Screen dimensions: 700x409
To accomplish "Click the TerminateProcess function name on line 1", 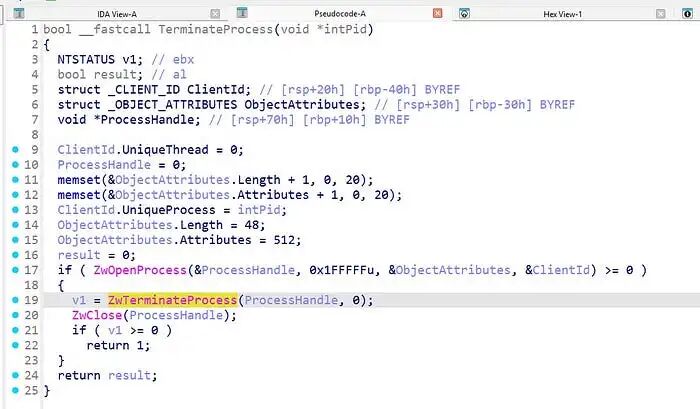I will click(x=215, y=29).
